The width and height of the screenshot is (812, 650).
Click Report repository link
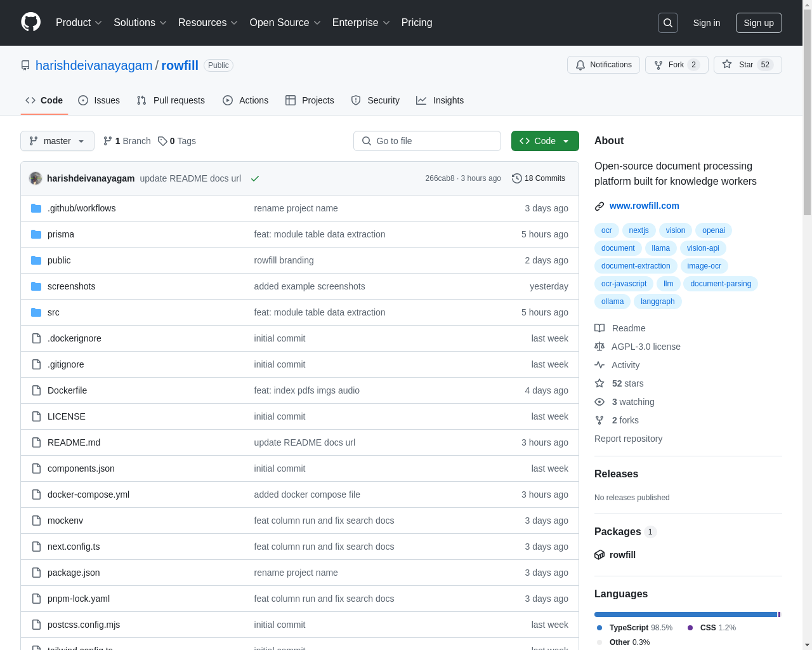[628, 439]
